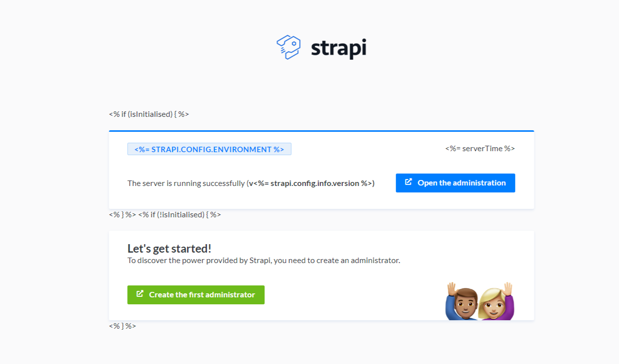The width and height of the screenshot is (619, 364).
Task: Open the administration panel
Action: pos(455,182)
